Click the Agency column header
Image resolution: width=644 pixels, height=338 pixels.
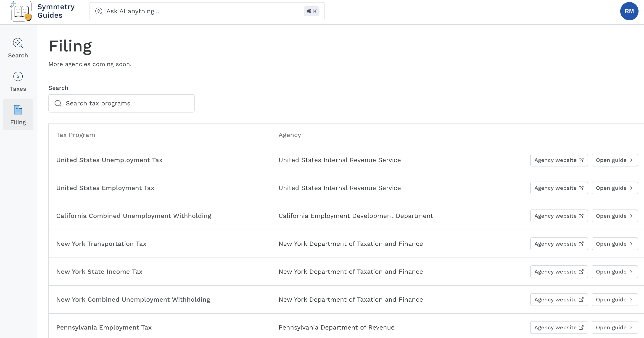(x=290, y=135)
